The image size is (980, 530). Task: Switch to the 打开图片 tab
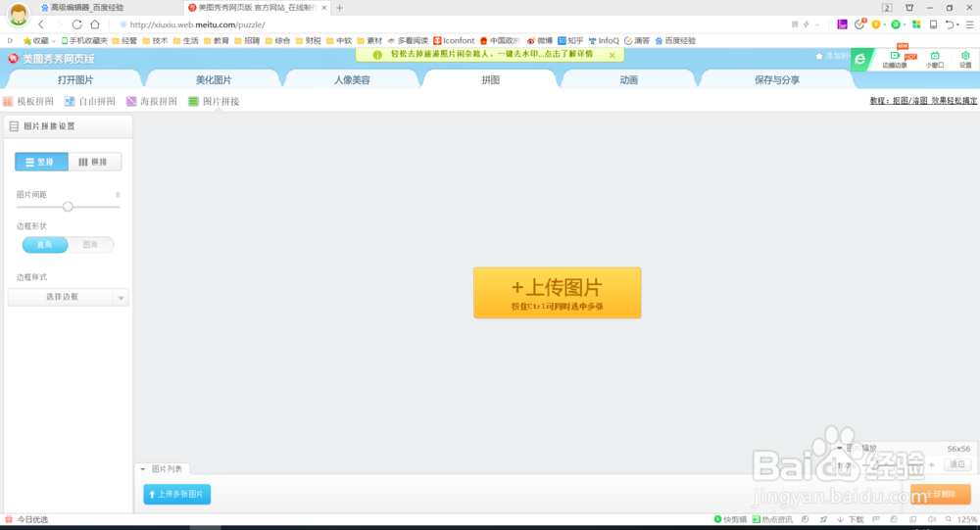click(x=75, y=80)
